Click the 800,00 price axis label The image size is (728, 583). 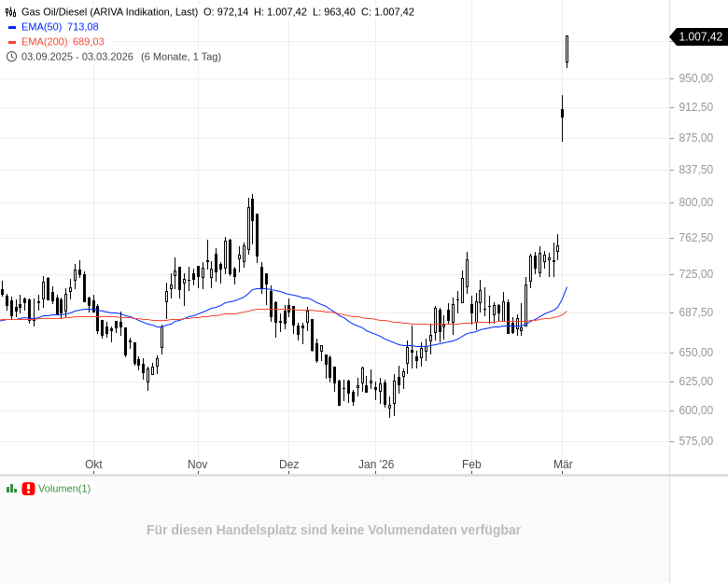695,202
